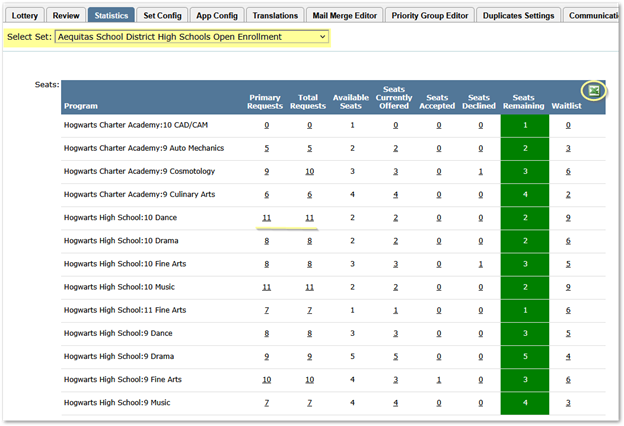The height and width of the screenshot is (426, 624).
Task: Open the Select Set dropdown
Action: [x=192, y=37]
